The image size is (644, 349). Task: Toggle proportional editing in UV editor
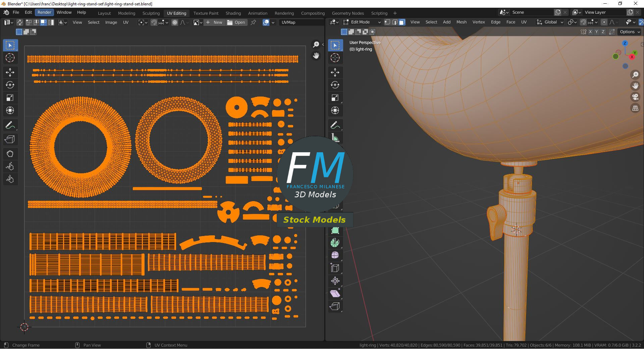coord(175,22)
